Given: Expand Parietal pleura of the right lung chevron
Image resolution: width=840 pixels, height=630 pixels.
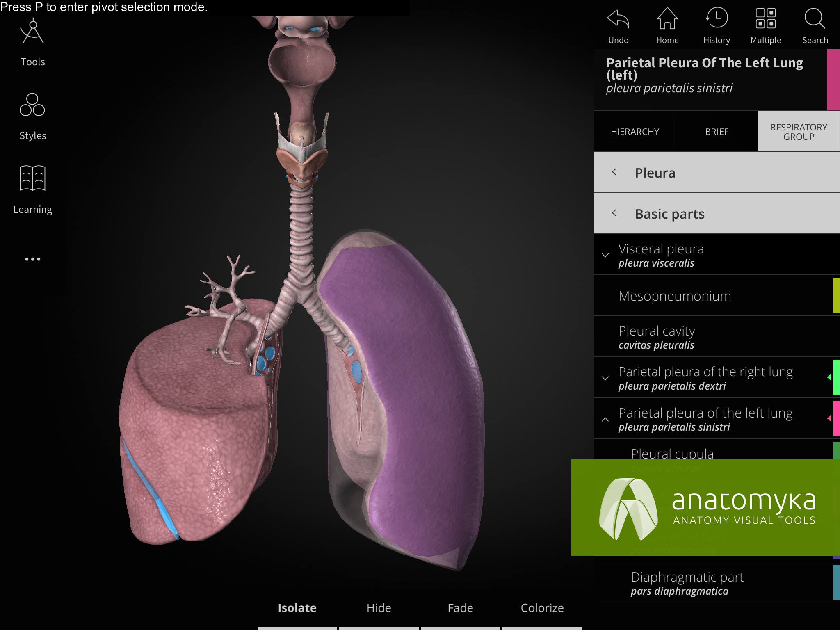Looking at the screenshot, I should pyautogui.click(x=605, y=378).
